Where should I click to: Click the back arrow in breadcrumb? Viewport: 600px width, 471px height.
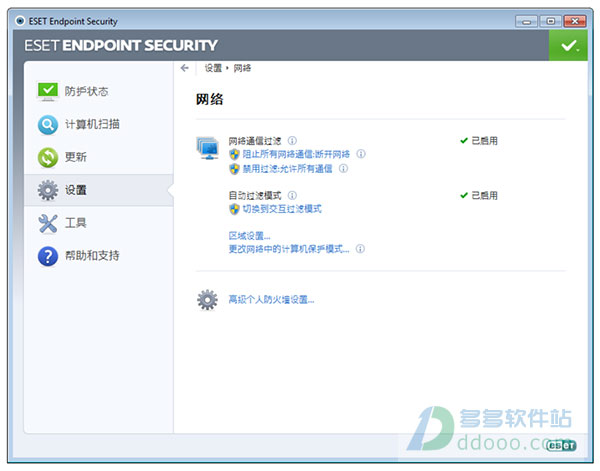[185, 68]
